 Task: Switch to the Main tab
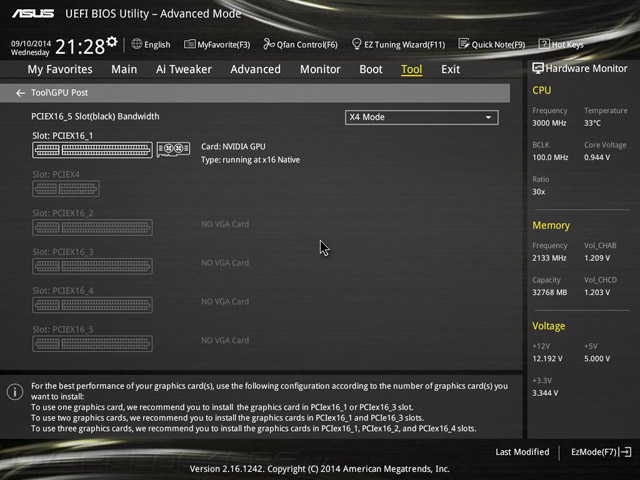124,69
